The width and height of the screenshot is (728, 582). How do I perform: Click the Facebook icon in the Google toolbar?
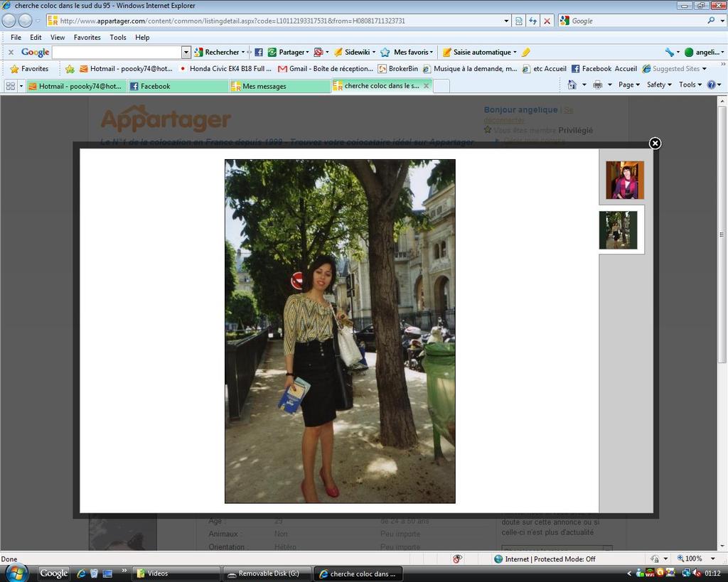(x=259, y=53)
